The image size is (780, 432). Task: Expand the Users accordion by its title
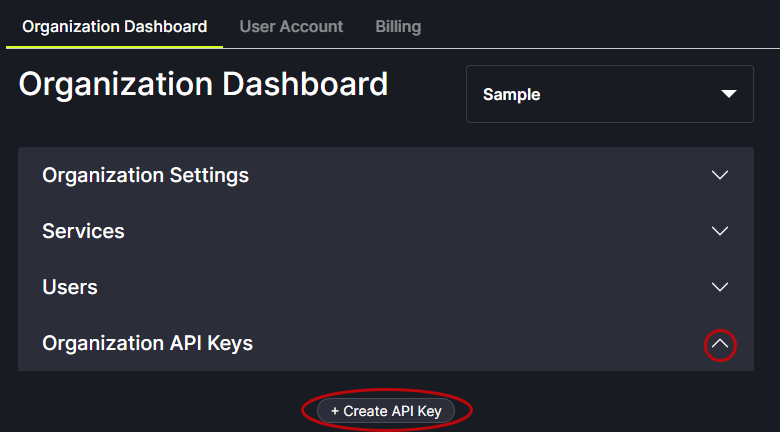[70, 287]
